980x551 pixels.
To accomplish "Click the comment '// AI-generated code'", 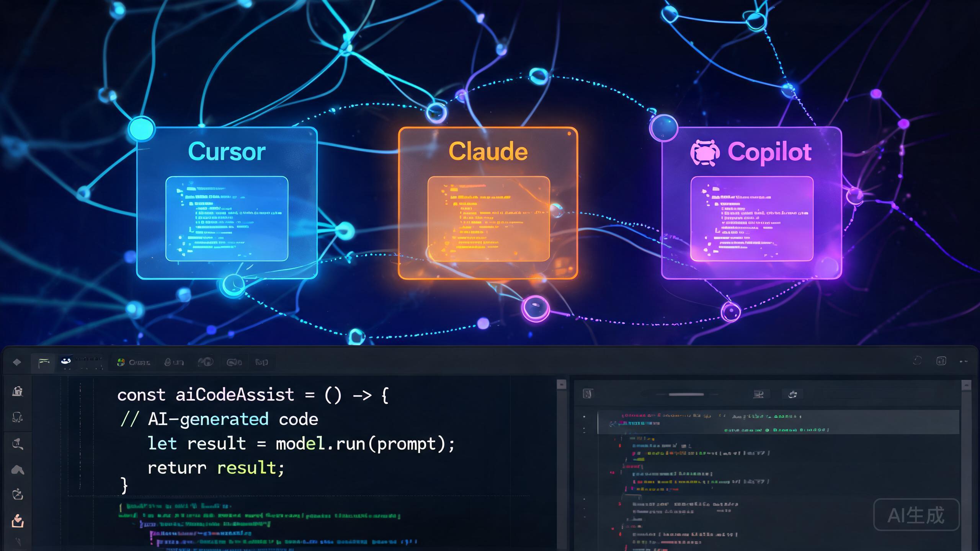I will pyautogui.click(x=219, y=419).
